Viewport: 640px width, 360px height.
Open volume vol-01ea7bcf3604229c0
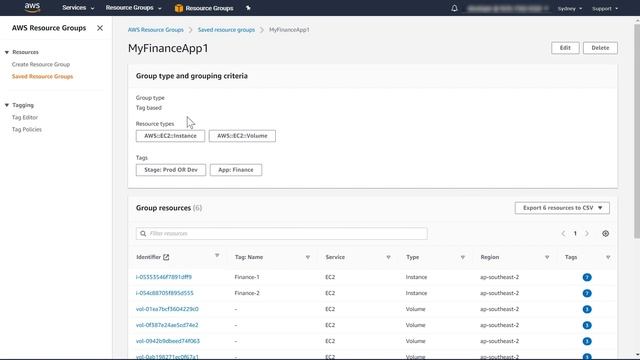[167, 309]
